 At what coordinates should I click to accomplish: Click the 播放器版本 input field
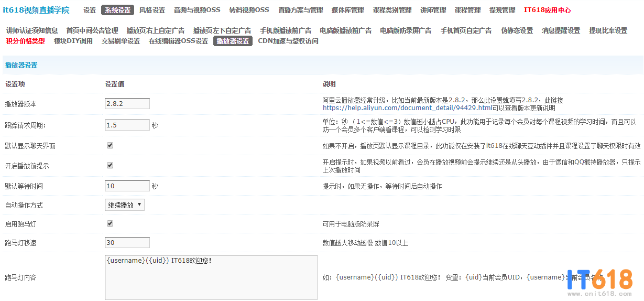(127, 104)
